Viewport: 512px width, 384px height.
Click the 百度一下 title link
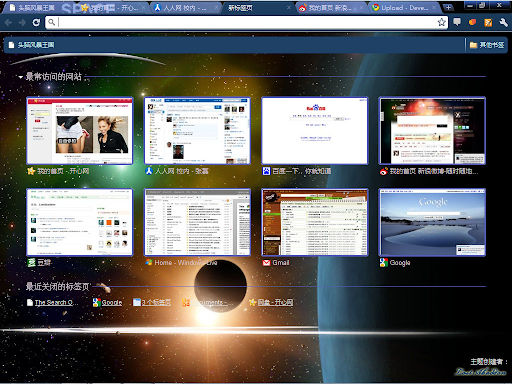[302, 171]
